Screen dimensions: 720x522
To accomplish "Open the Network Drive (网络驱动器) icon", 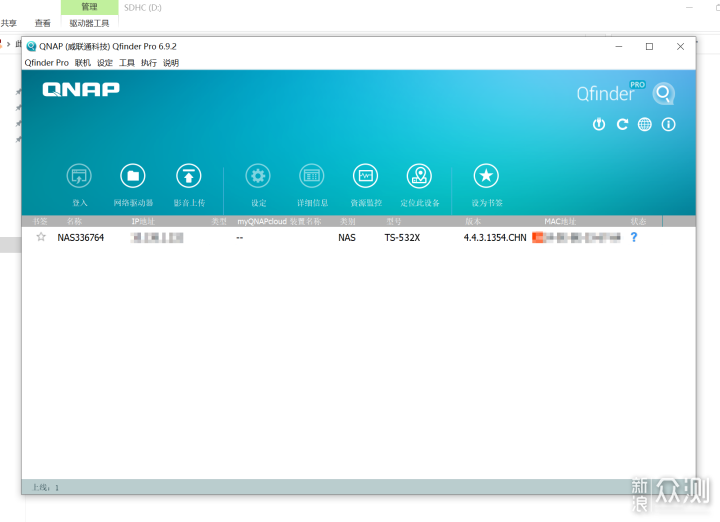I will tap(133, 176).
